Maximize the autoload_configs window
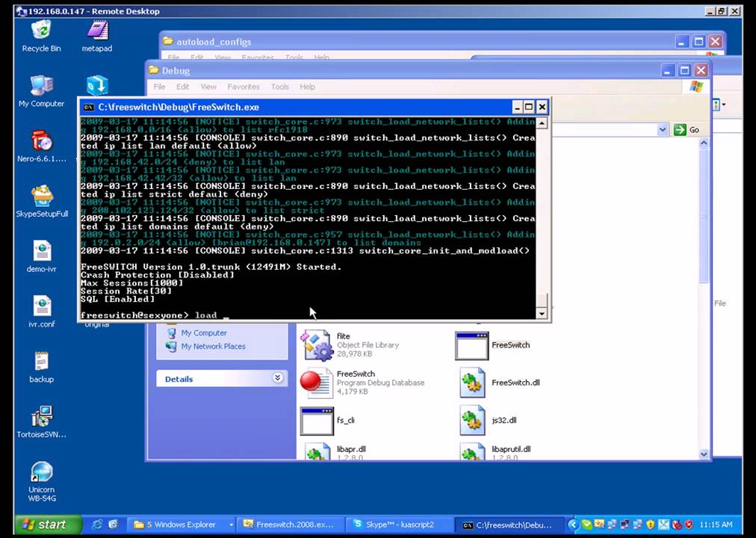Screen dimensions: 756x538 coord(698,42)
